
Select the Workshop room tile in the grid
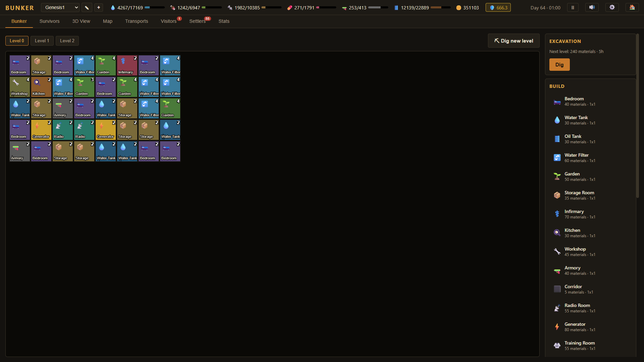coord(20,87)
